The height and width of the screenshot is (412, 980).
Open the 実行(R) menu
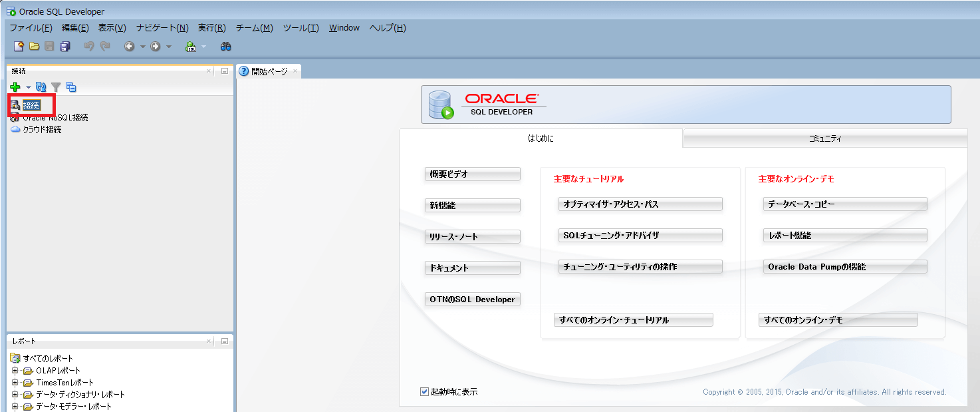(211, 28)
